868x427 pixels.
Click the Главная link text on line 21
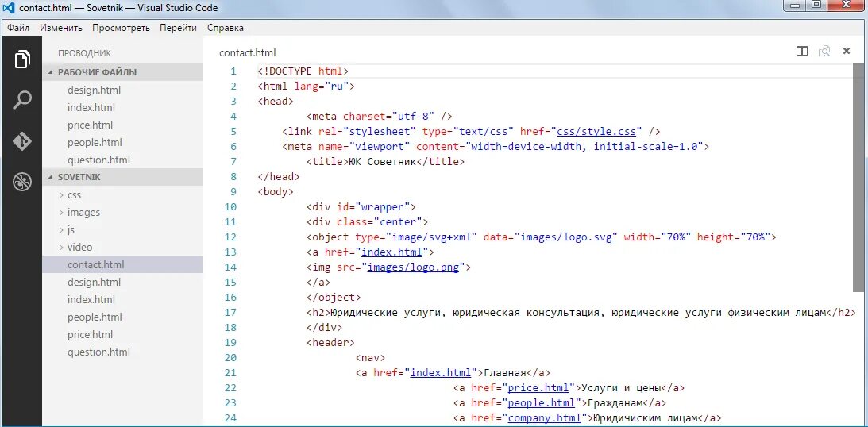(505, 373)
